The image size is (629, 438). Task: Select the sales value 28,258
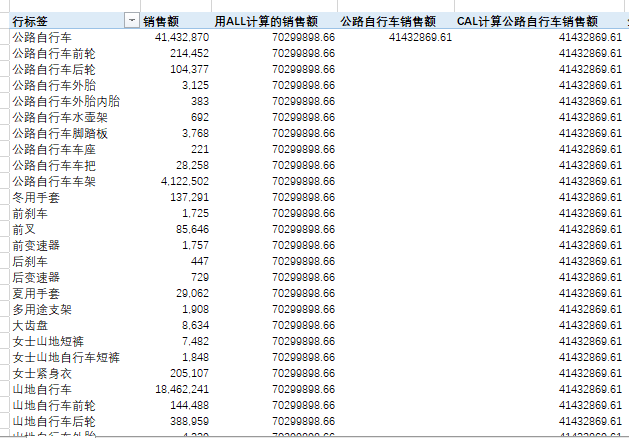193,166
